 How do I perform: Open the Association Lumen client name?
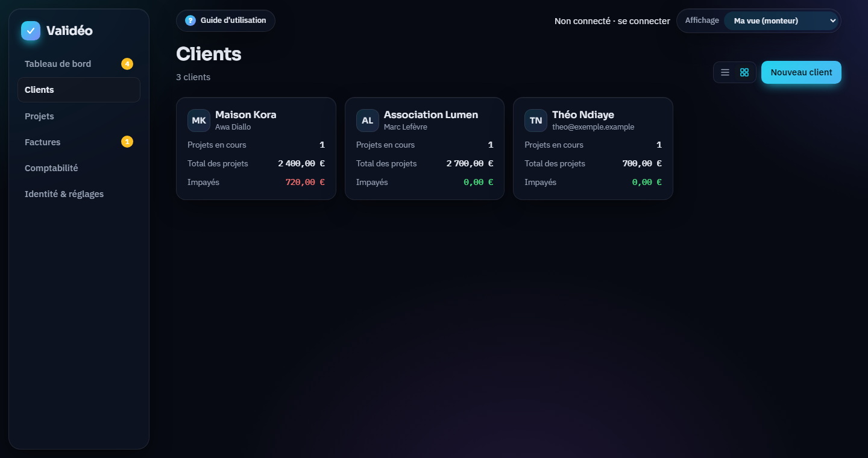(431, 114)
